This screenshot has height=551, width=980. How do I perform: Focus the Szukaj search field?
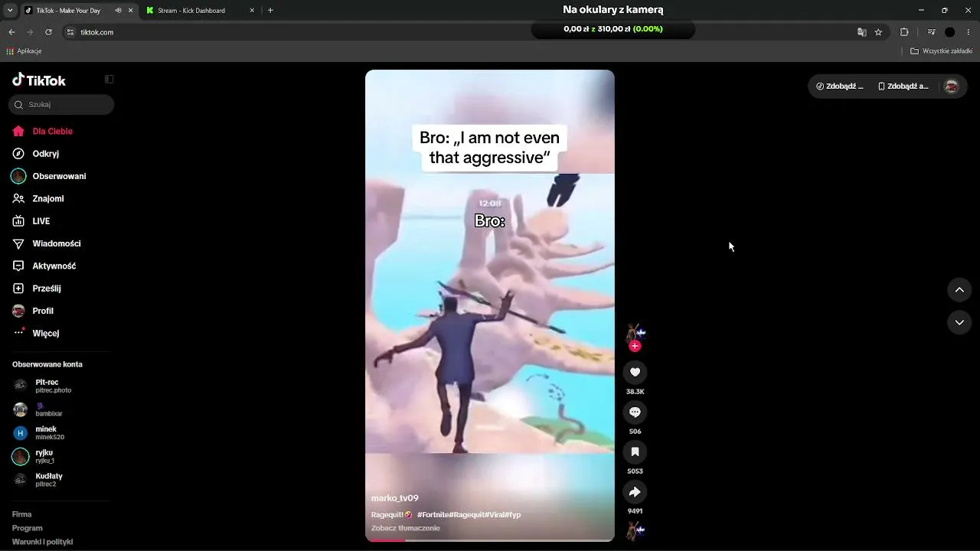point(61,104)
